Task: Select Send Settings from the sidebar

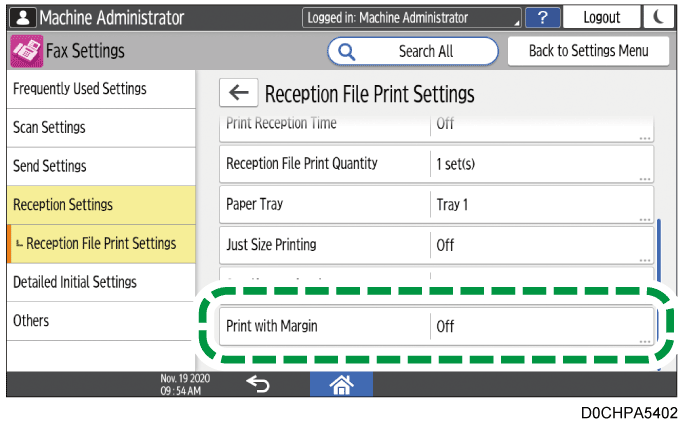Action: (98, 166)
